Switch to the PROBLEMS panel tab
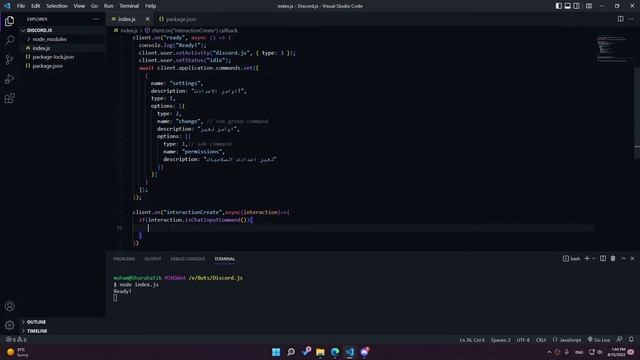This screenshot has height=360, width=640. (124, 259)
